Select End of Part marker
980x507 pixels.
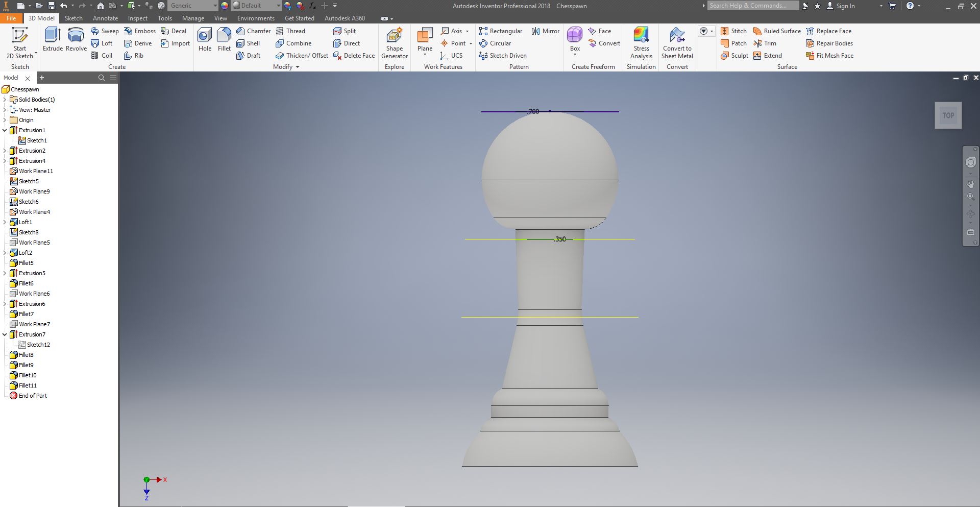coord(28,396)
